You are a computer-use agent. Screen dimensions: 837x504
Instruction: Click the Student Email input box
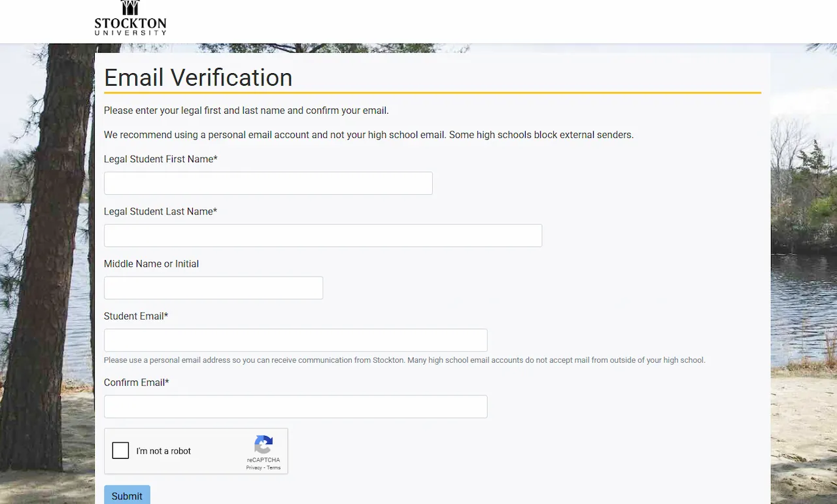pyautogui.click(x=296, y=340)
